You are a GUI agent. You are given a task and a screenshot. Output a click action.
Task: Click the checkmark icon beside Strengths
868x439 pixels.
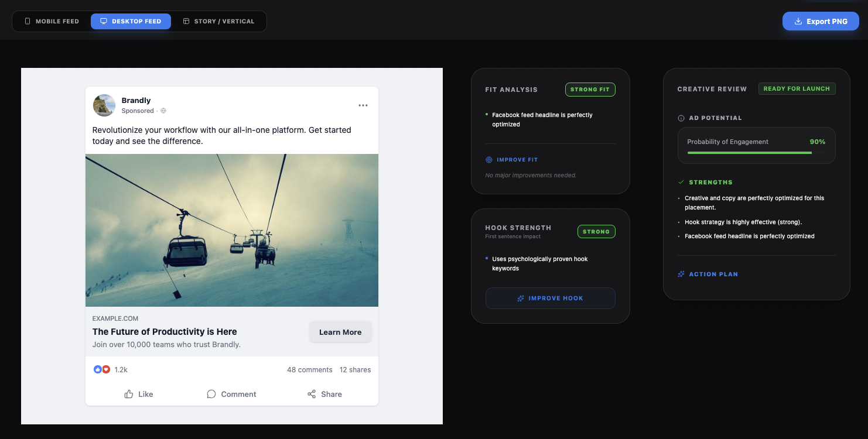pos(681,182)
